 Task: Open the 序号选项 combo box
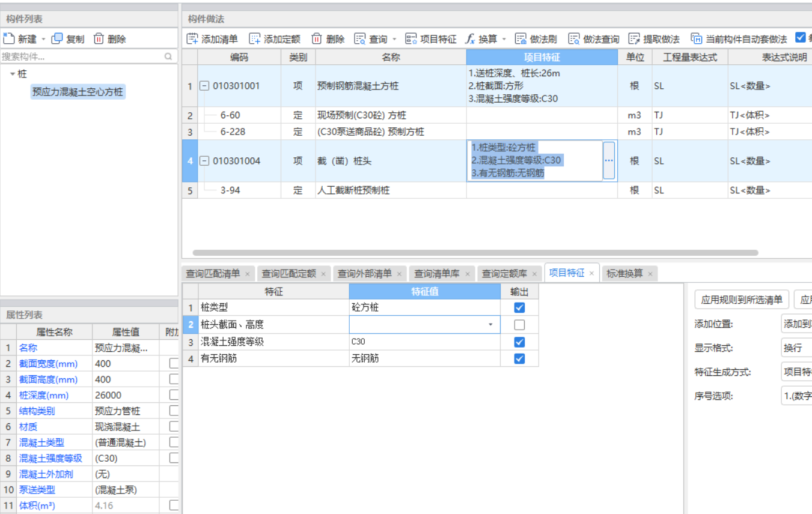point(796,396)
